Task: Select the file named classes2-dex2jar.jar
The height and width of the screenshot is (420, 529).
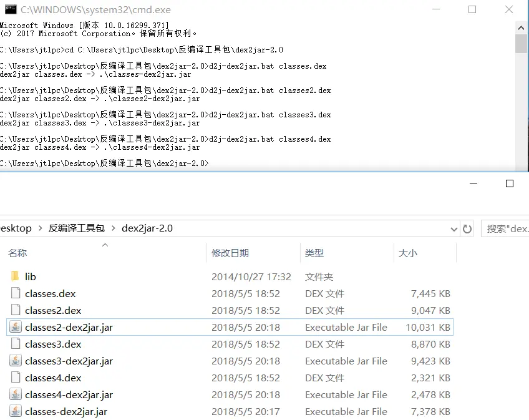Action: [69, 327]
